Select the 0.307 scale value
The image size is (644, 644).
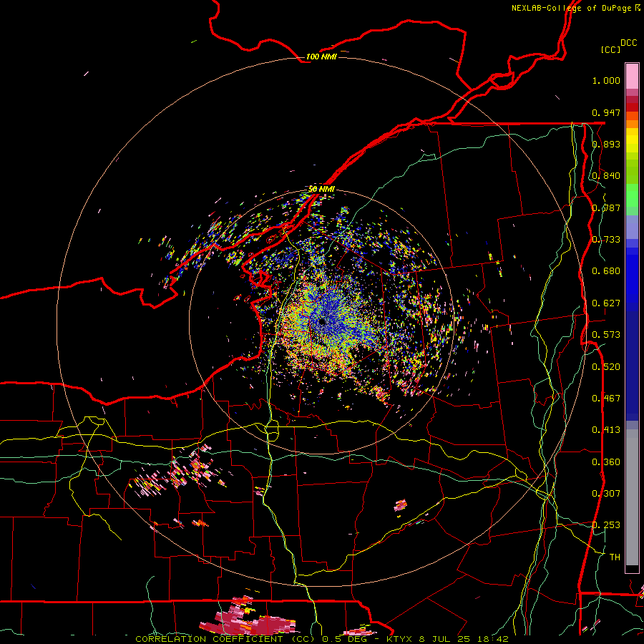(606, 494)
